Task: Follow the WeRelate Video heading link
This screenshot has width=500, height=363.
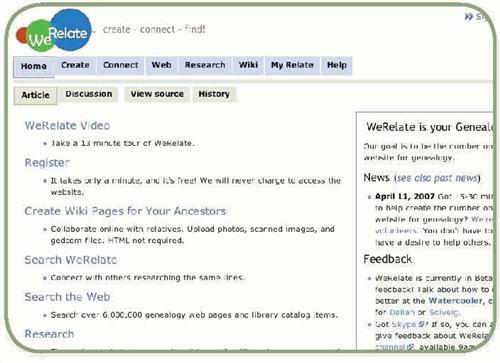Action: [x=67, y=126]
